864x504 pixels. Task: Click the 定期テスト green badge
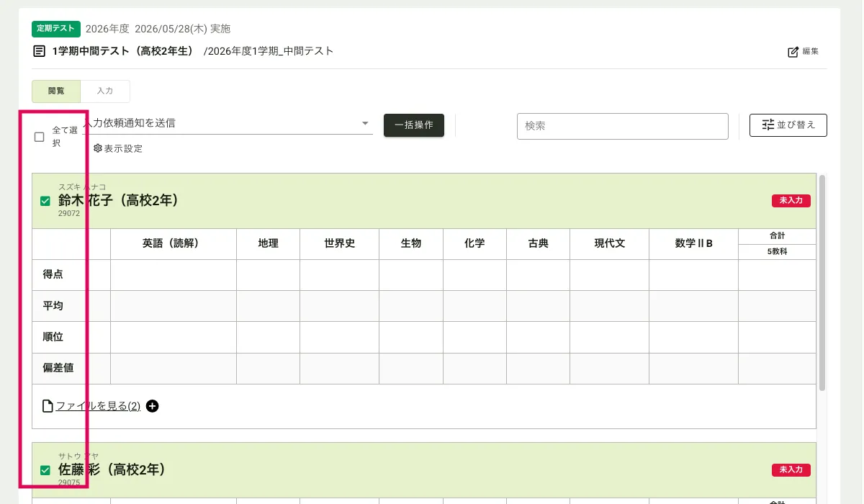coord(55,29)
